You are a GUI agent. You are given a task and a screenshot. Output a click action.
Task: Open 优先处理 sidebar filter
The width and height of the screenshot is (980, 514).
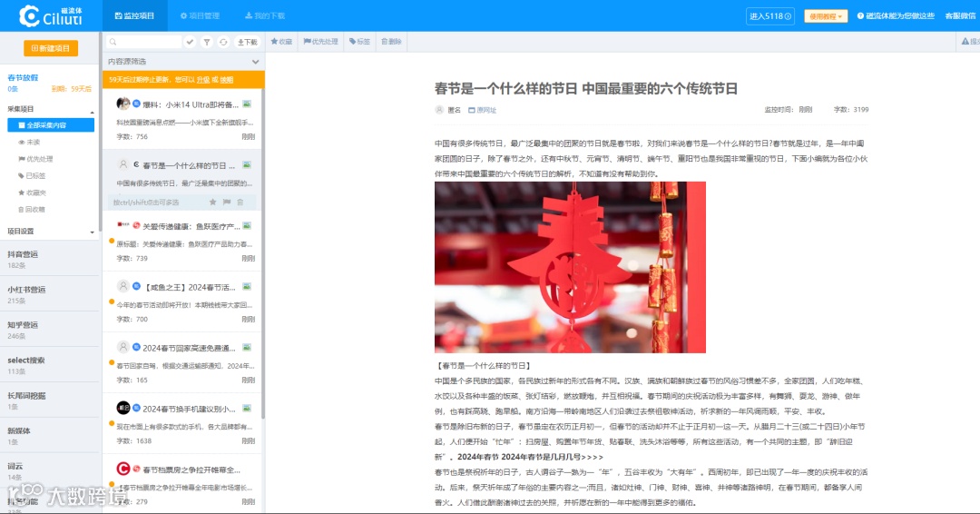(35, 159)
